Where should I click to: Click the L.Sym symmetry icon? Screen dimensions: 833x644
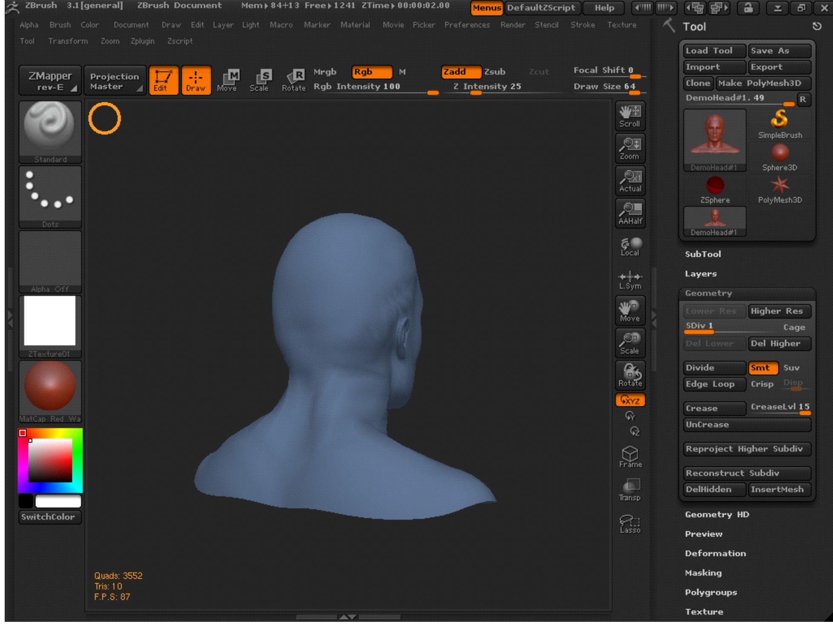click(630, 281)
